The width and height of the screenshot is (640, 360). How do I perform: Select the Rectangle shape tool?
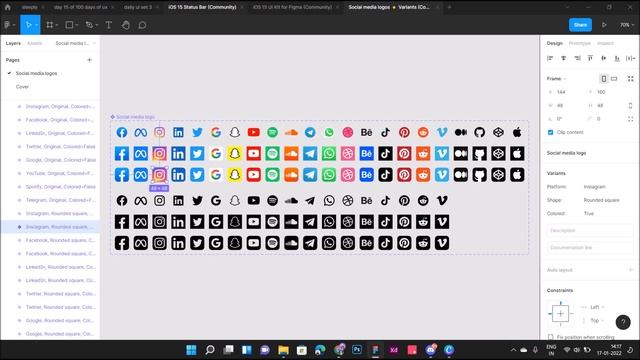pyautogui.click(x=69, y=25)
